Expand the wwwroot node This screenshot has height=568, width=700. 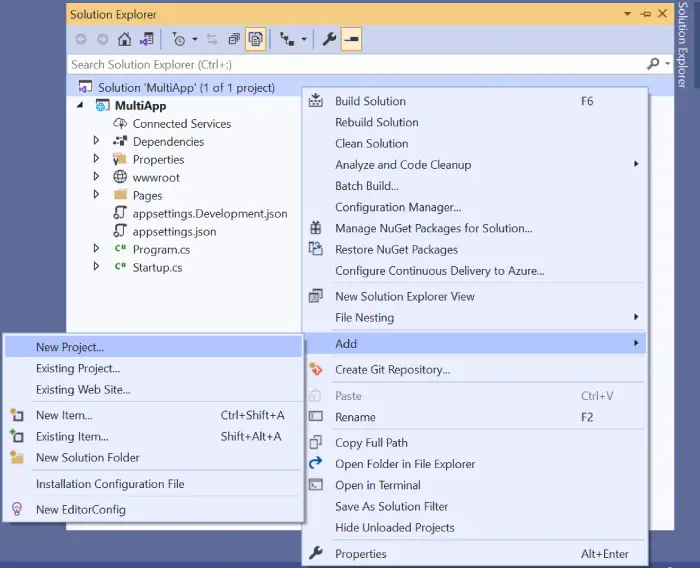pos(96,176)
